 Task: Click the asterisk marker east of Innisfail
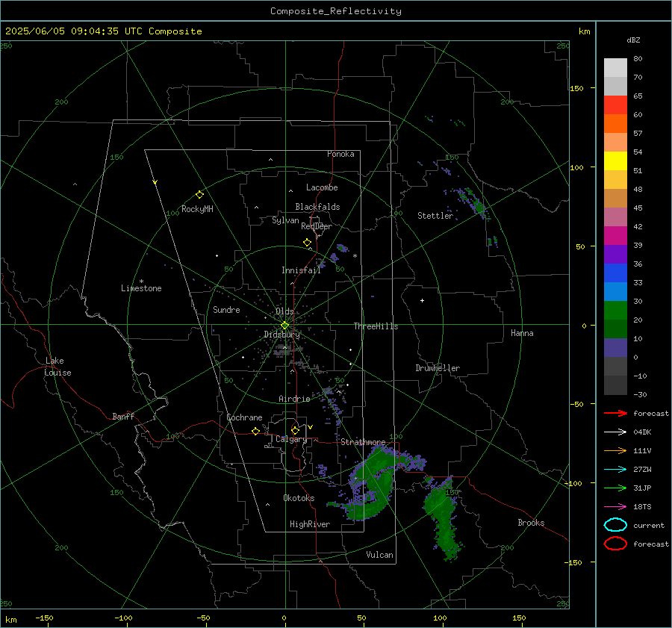tap(355, 256)
